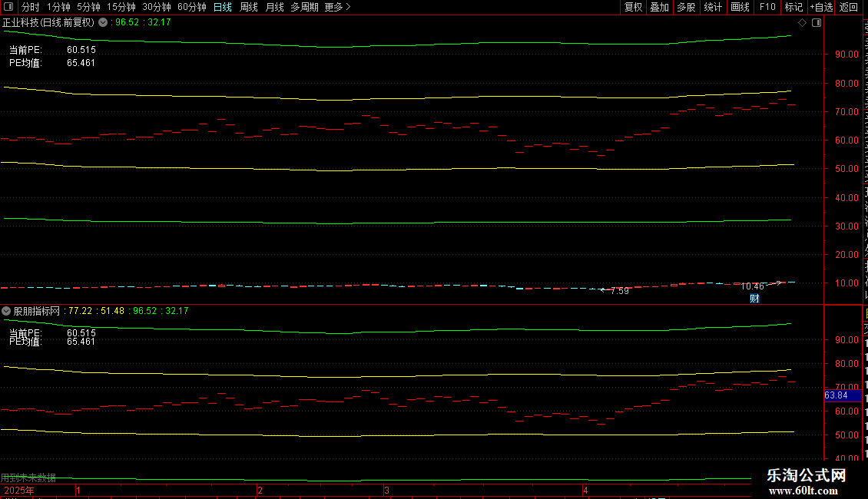Screen dimensions: 868x499
Task: Click the 当前PE value 60.515 in top chart
Action: click(x=81, y=50)
